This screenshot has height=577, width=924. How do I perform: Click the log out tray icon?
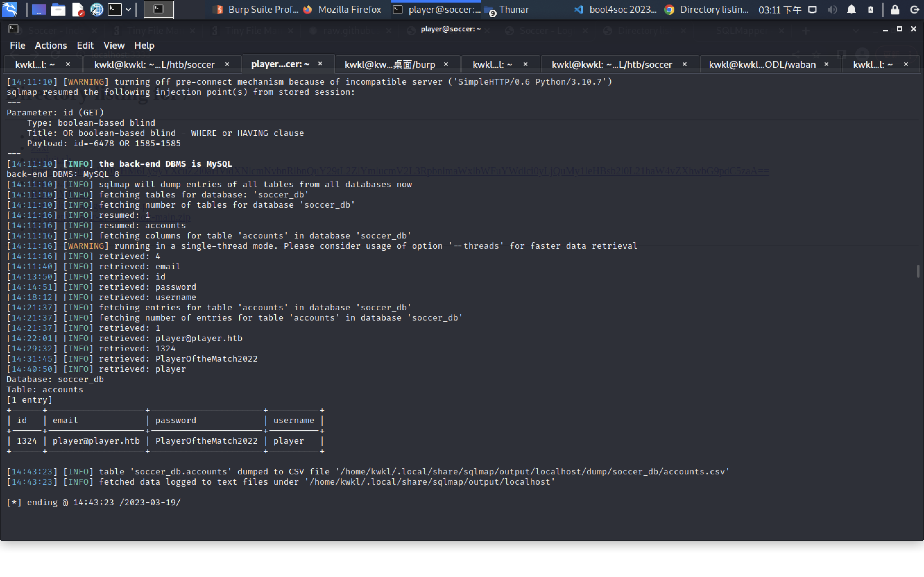[914, 10]
